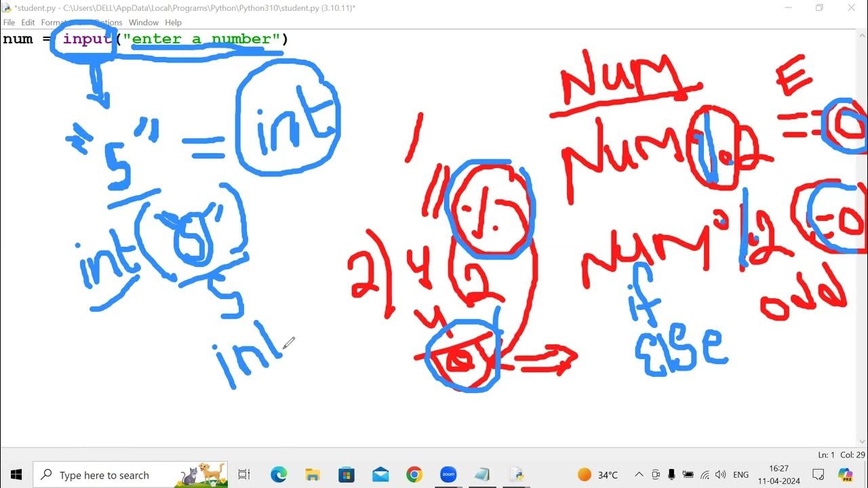
Task: Click the microphone tray icon
Action: point(671,474)
